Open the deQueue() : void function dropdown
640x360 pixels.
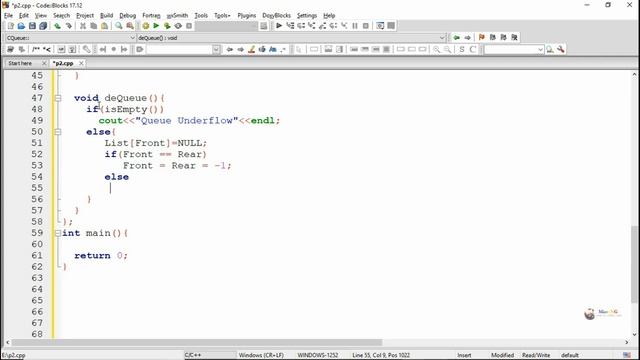click(442, 38)
